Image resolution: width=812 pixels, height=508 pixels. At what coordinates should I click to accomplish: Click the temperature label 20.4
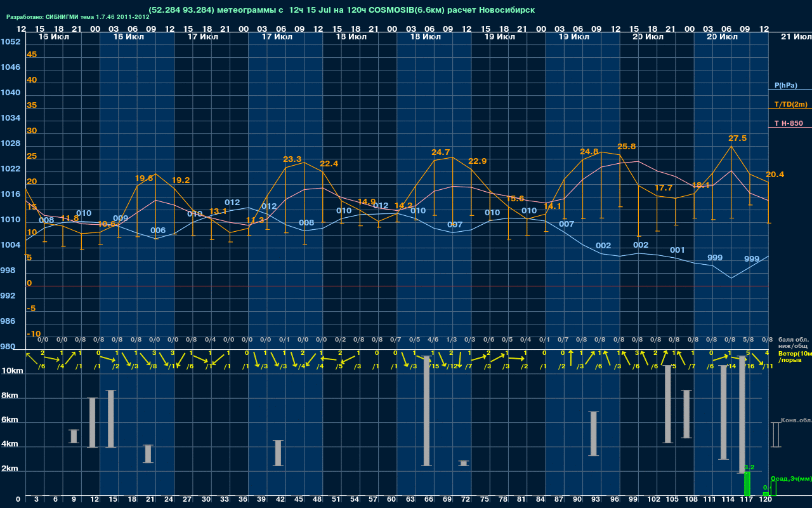tap(775, 175)
